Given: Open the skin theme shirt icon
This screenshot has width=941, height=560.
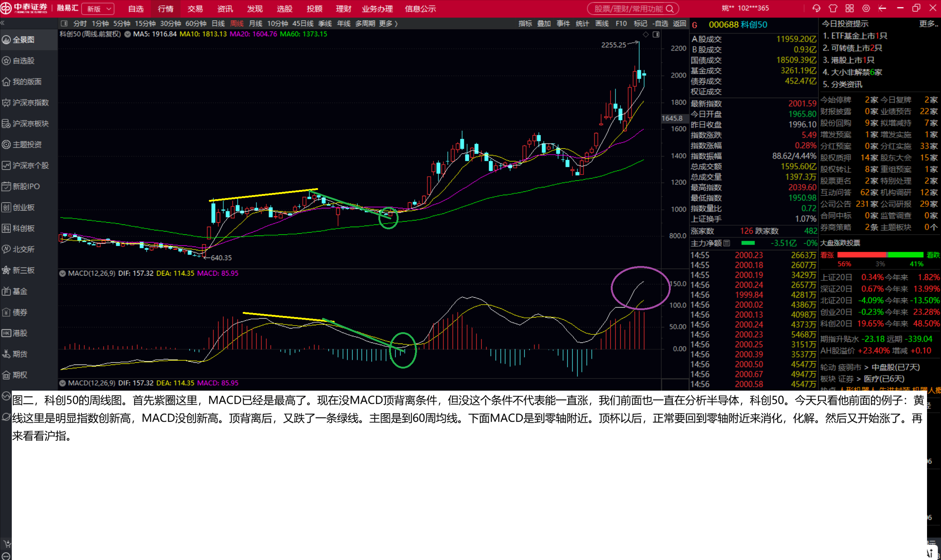Looking at the screenshot, I should (x=833, y=8).
